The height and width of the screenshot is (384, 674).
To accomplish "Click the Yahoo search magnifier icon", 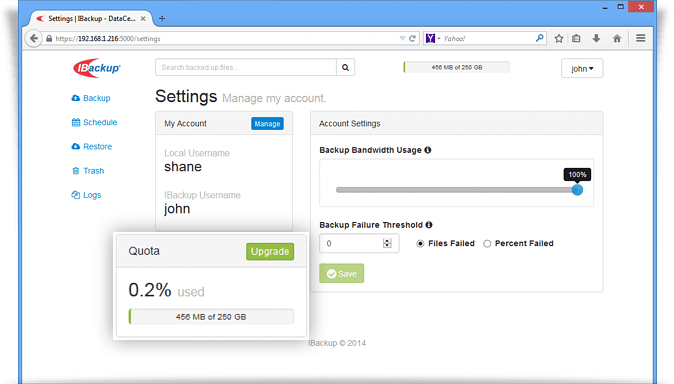I will coord(539,38).
